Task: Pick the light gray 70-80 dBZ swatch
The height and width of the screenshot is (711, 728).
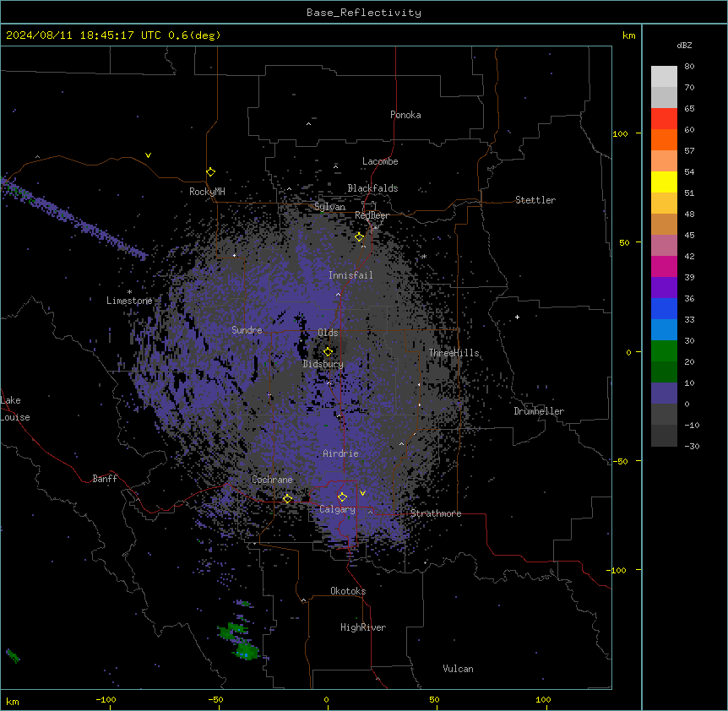Action: tap(664, 77)
